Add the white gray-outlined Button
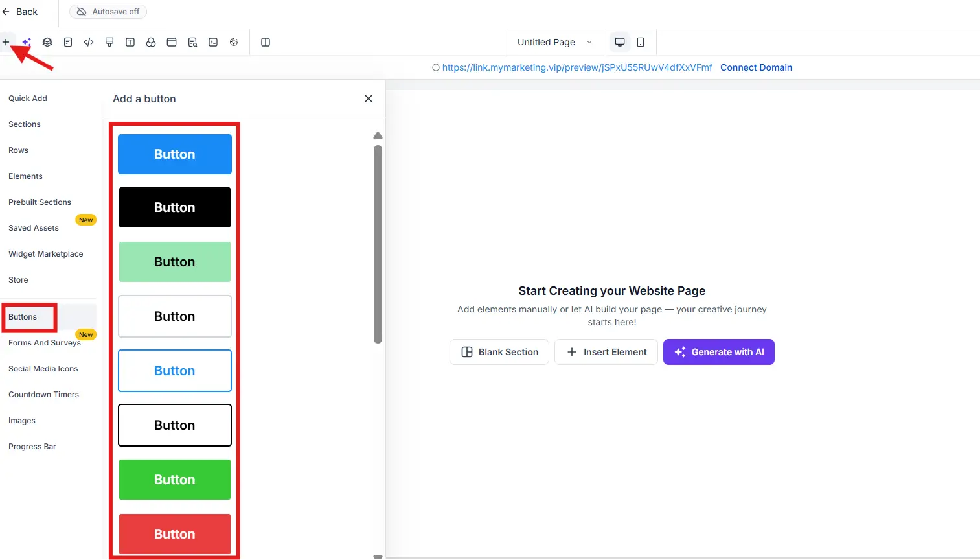 175,316
